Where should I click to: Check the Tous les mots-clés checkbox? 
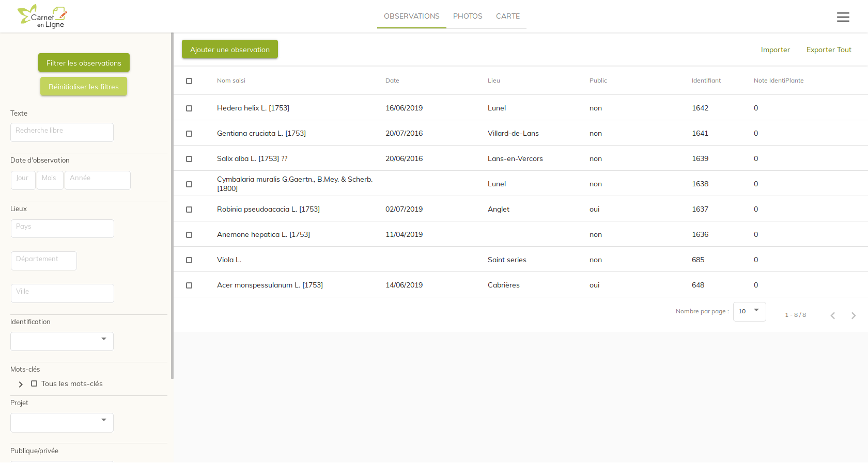[34, 383]
